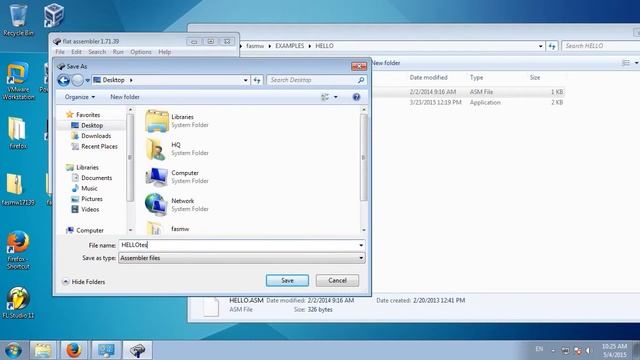Click the File name input field

click(x=238, y=245)
